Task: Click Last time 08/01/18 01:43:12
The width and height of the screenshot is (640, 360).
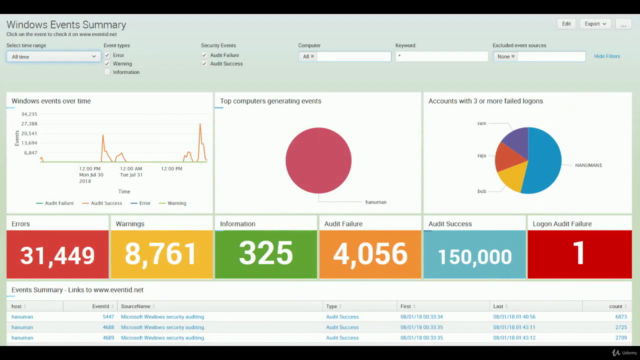Action: (514, 338)
